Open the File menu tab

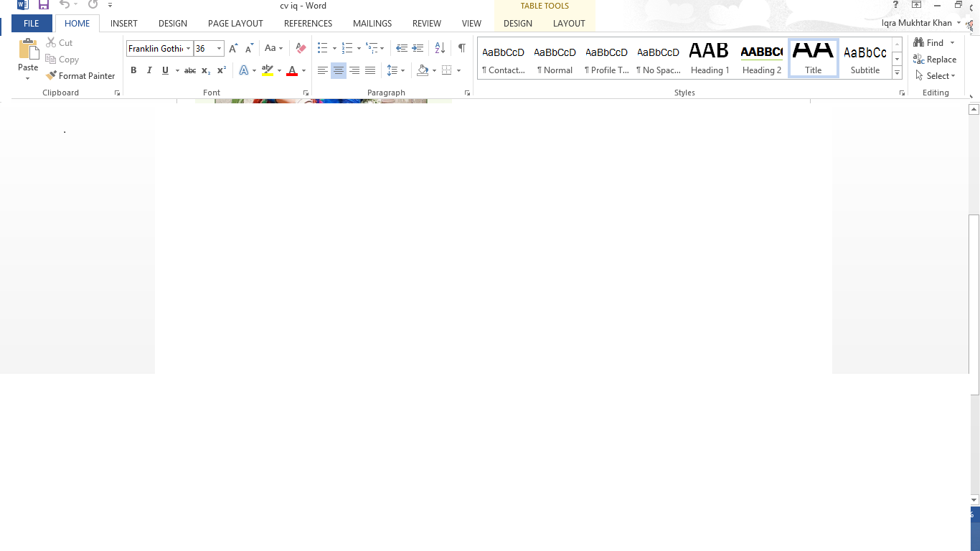(32, 24)
